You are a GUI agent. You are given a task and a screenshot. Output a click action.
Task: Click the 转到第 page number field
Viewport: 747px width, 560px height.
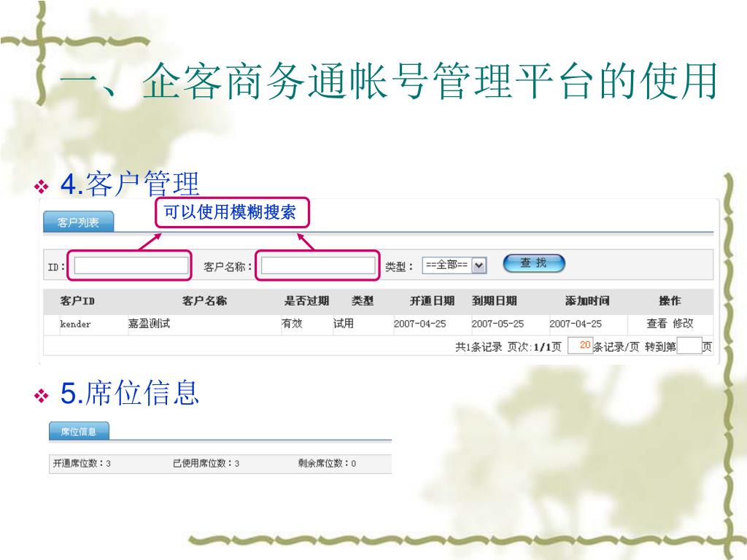coord(689,346)
